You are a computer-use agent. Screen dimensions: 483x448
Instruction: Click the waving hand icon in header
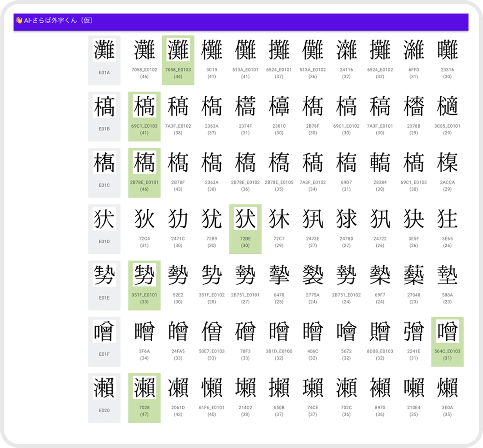click(19, 20)
